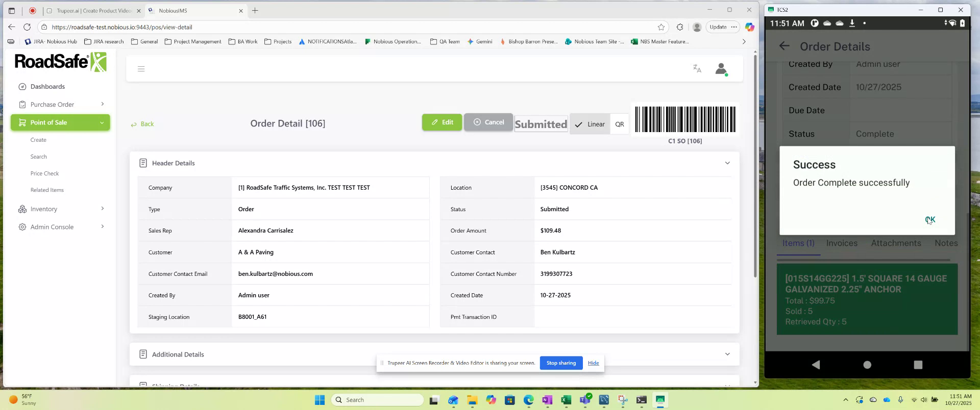Tap back arrow in Order Details
This screenshot has width=980, height=410.
coord(785,46)
